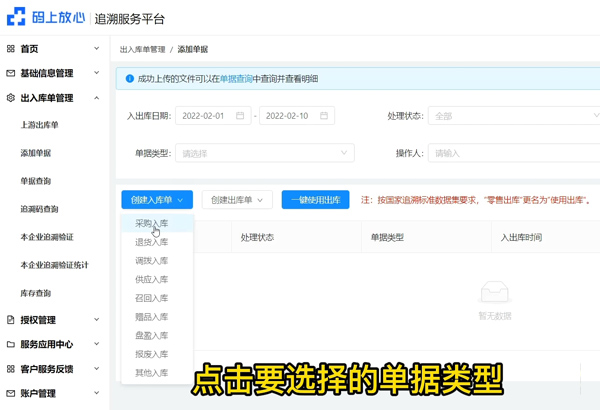This screenshot has height=410, width=600.
Task: Open the 创建出库单 dropdown button
Action: [x=237, y=200]
